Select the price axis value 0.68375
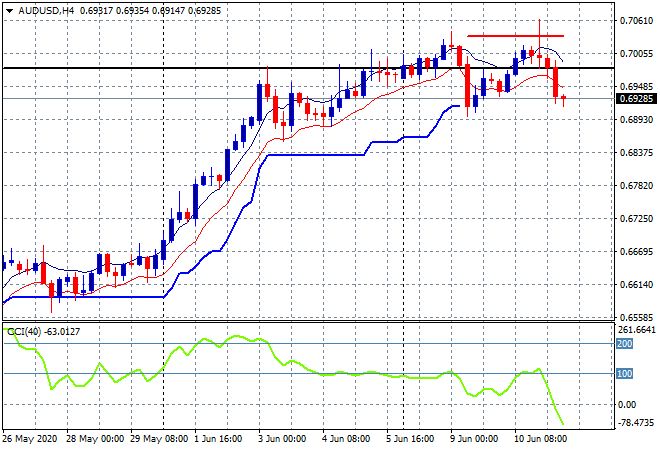 636,152
